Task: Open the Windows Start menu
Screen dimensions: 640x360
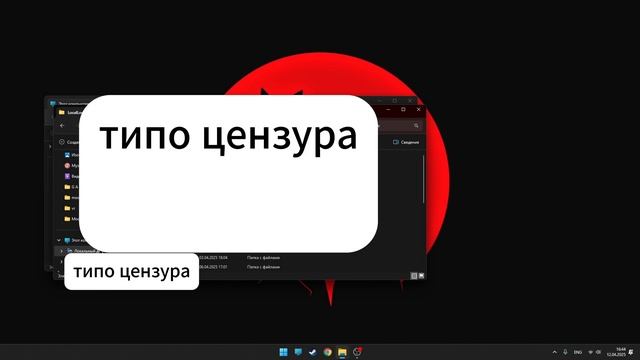Action: 283,352
